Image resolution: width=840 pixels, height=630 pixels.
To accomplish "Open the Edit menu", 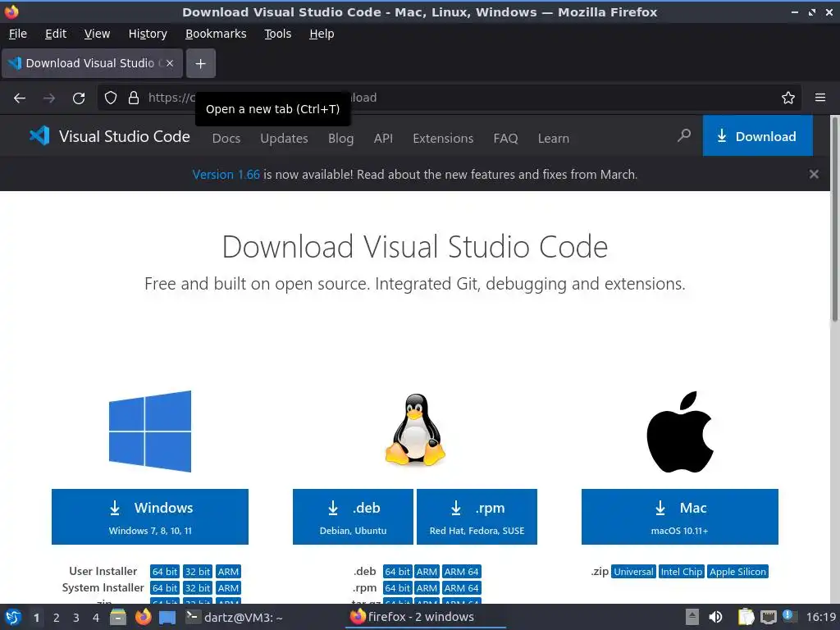I will [x=56, y=34].
